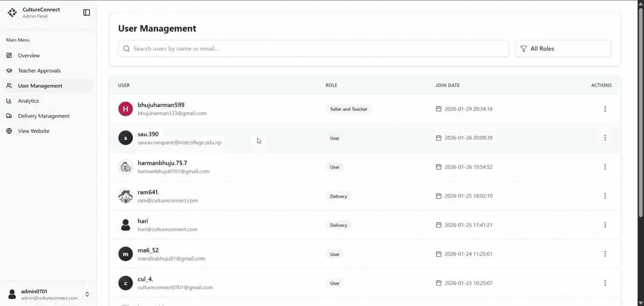Click email hari@cultureconnect.com
The height and width of the screenshot is (306, 644).
(x=167, y=229)
